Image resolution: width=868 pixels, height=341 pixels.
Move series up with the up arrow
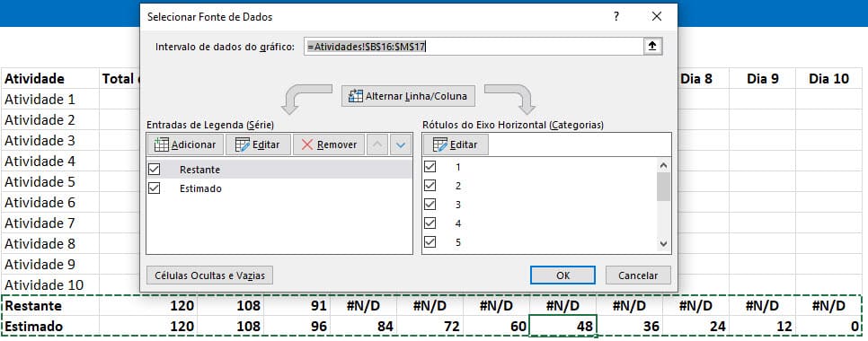[377, 144]
